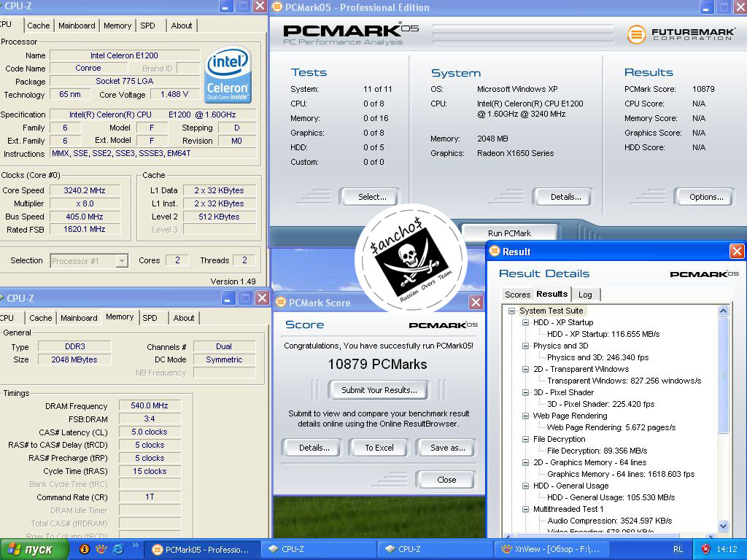Select the second CPU-Z taskbar button

[x=435, y=550]
